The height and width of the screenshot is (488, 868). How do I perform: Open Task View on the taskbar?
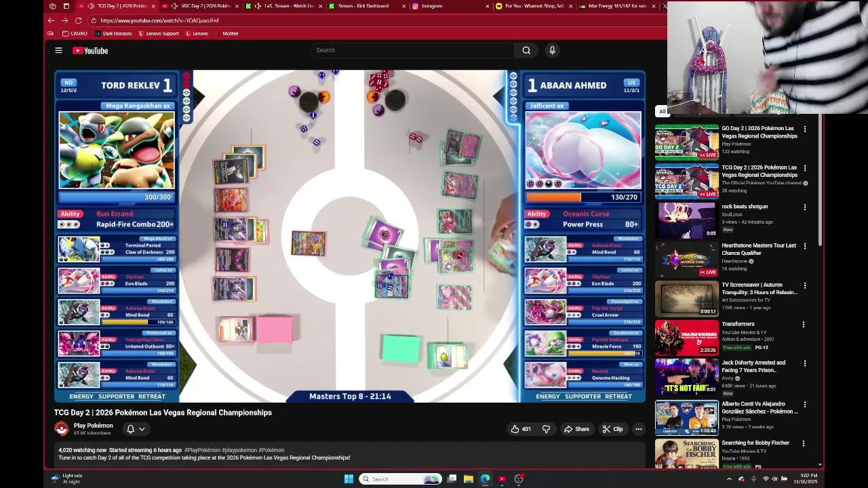pyautogui.click(x=452, y=479)
